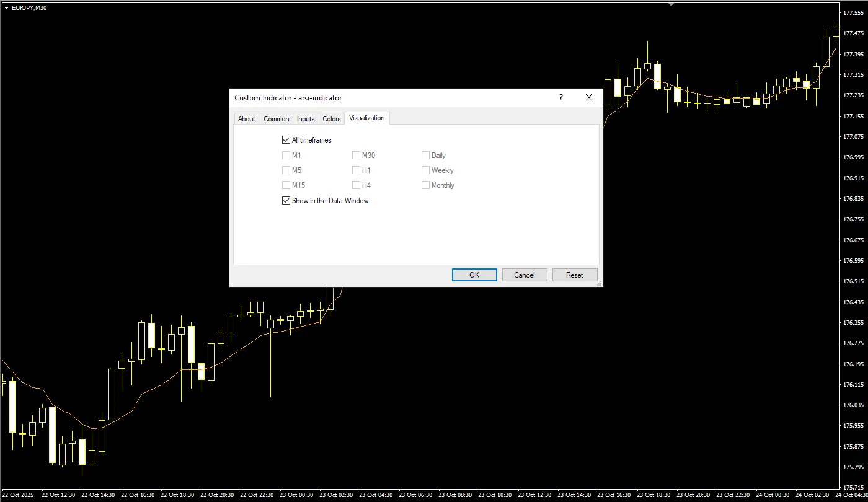Close the Custom Indicator dialog

coord(589,98)
